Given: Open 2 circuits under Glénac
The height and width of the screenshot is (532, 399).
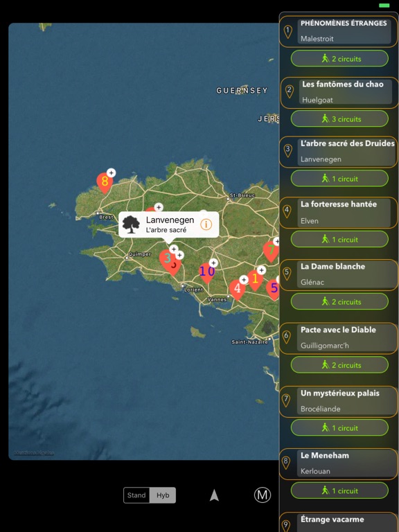Looking at the screenshot, I should [339, 301].
